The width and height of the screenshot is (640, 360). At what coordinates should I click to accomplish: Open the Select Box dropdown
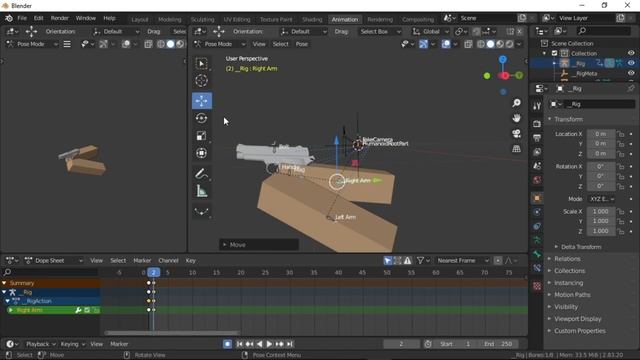(x=380, y=31)
